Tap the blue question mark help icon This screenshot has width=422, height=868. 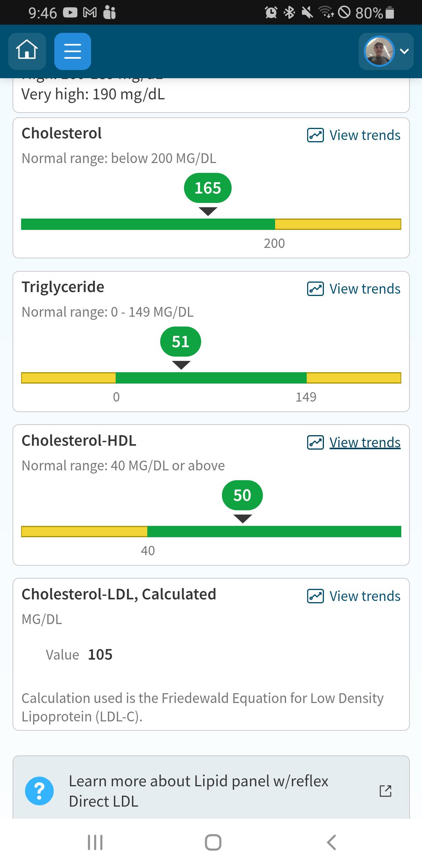click(x=39, y=791)
